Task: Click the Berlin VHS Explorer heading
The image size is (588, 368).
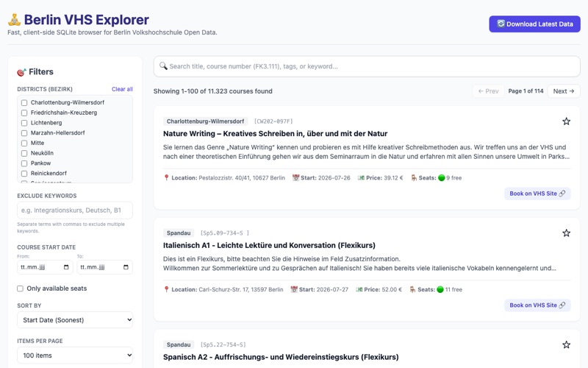Action: point(86,20)
